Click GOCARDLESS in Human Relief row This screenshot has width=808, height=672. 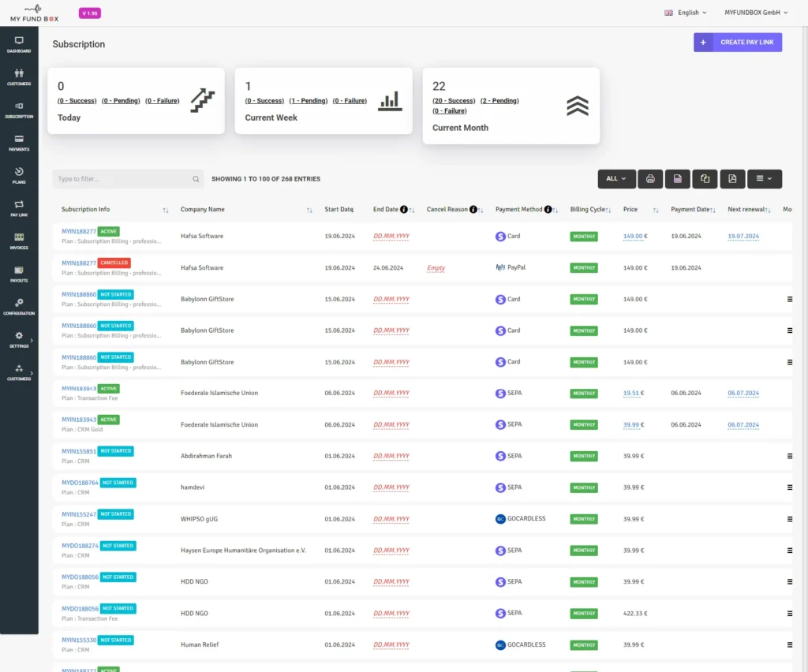pos(520,644)
